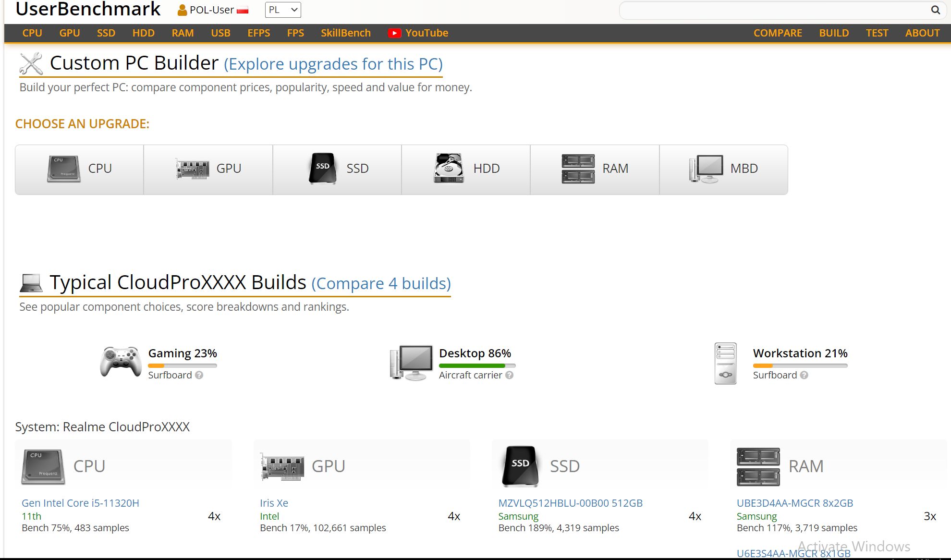Click the search magnifier icon

pos(935,10)
